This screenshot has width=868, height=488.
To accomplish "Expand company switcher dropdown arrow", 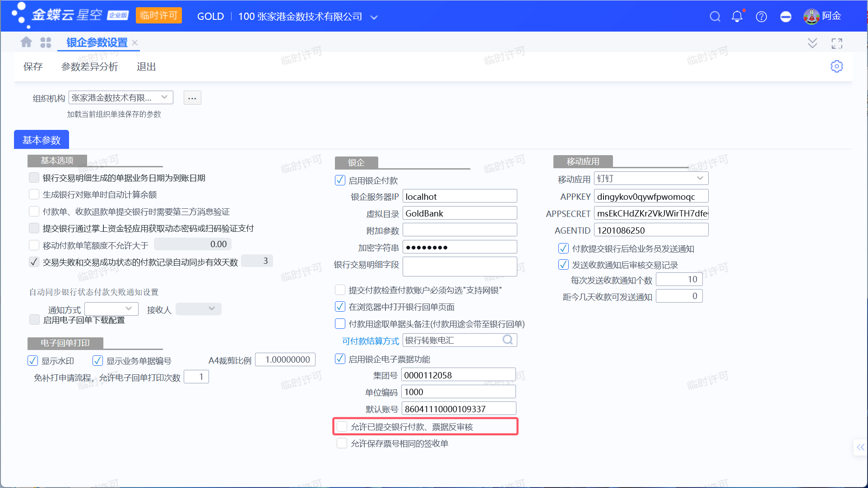I will pyautogui.click(x=374, y=17).
